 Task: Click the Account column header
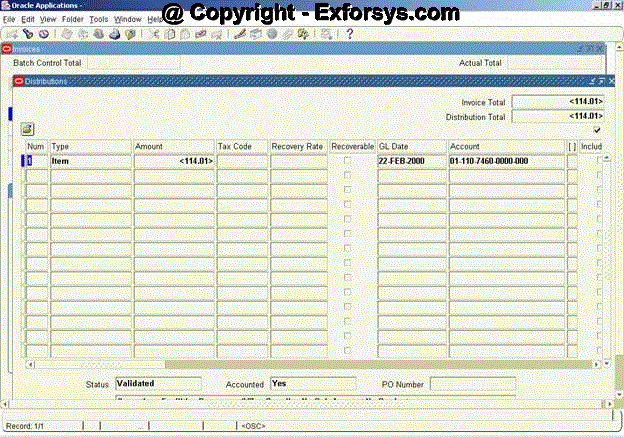(506, 146)
